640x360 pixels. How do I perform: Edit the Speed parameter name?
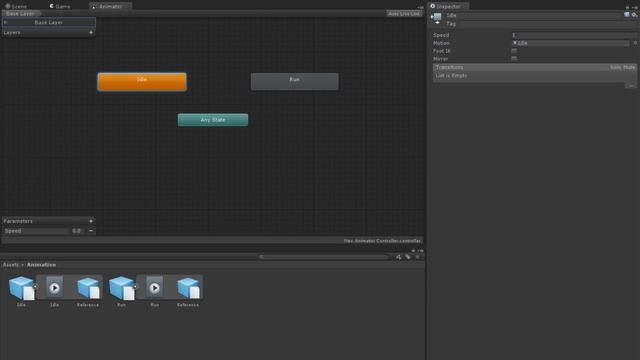[x=35, y=231]
